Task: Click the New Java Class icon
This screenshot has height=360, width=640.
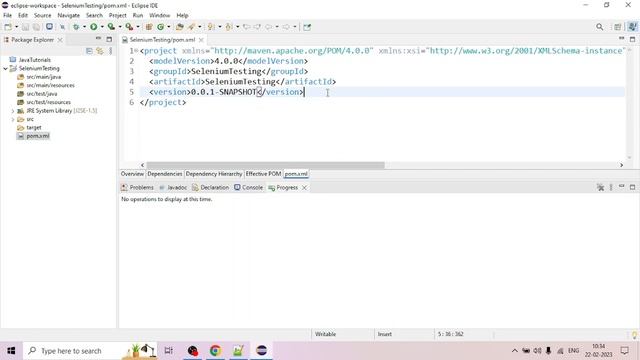Action: point(160,27)
